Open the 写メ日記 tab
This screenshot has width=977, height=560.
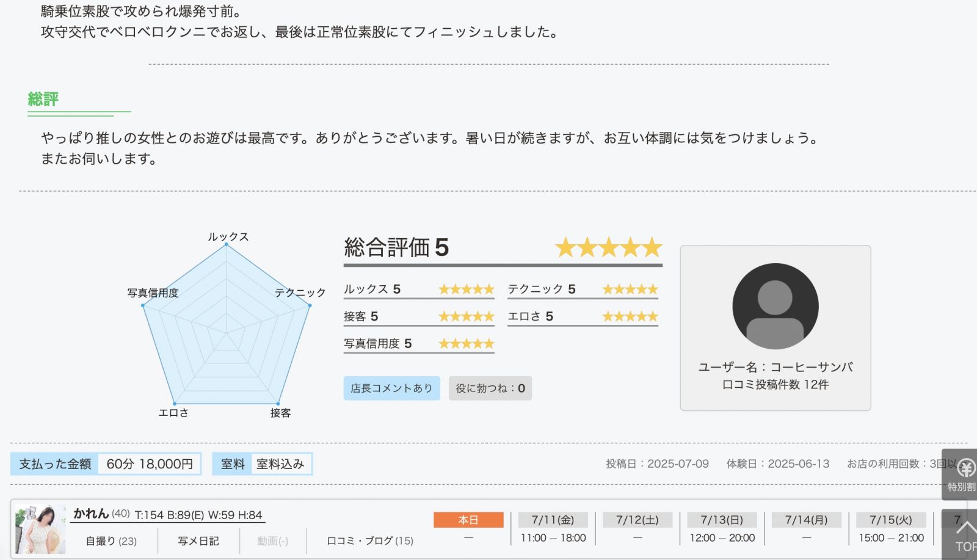coord(198,541)
